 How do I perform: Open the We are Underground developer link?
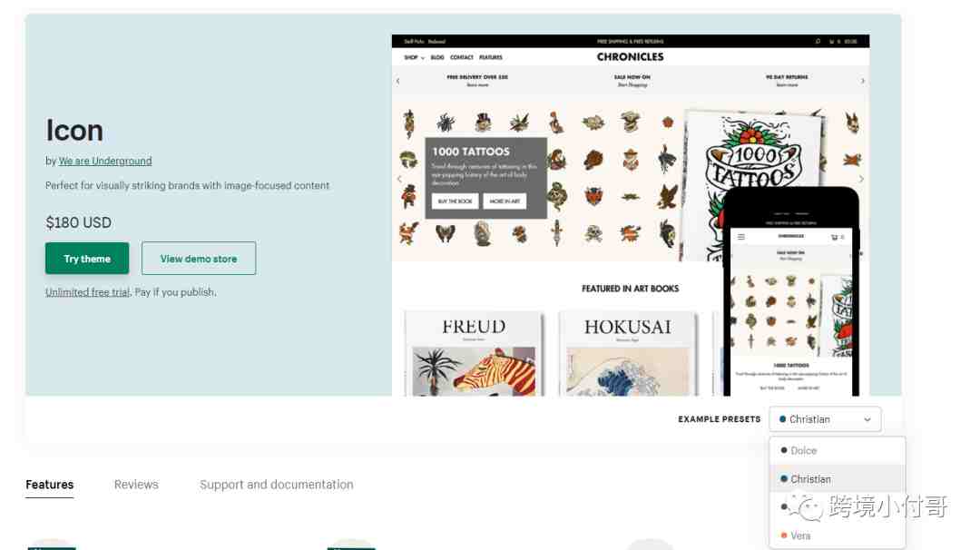click(x=105, y=161)
